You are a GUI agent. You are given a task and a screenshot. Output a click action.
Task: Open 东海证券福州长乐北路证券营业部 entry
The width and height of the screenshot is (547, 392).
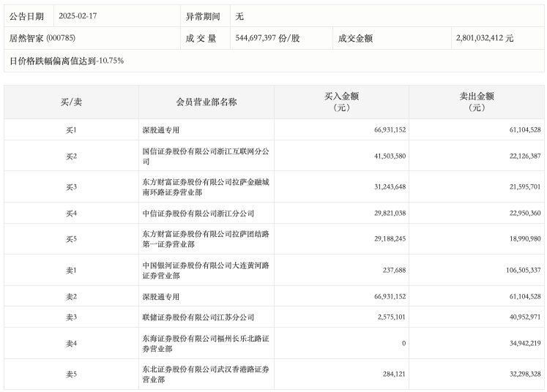206,343
